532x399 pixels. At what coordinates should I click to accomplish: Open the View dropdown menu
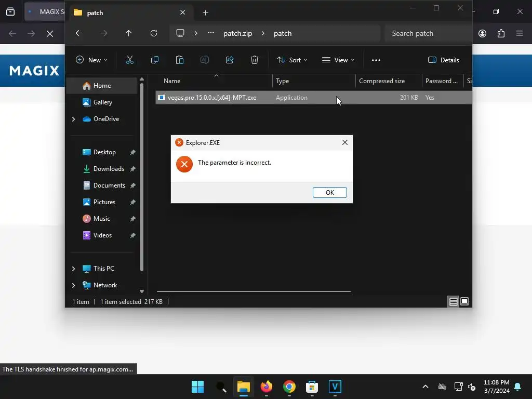pyautogui.click(x=338, y=60)
